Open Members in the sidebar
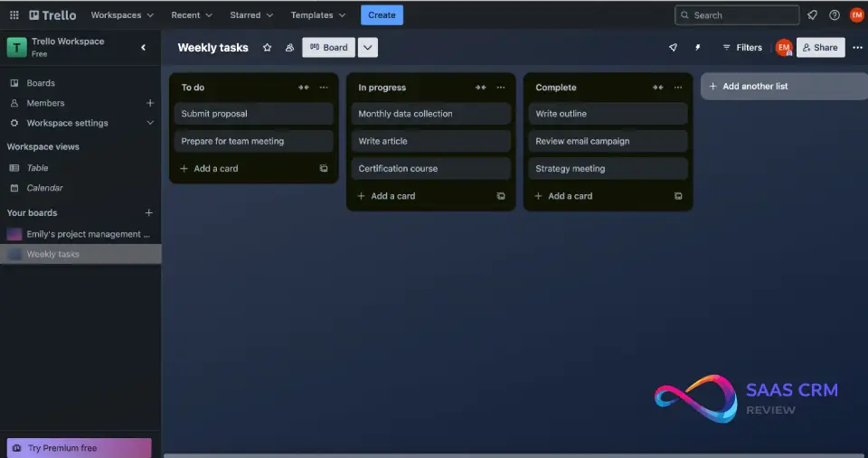This screenshot has height=458, width=868. [45, 103]
